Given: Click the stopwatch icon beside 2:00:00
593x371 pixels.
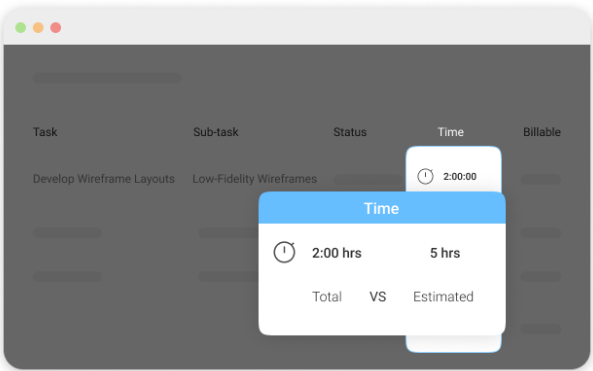Looking at the screenshot, I should (x=425, y=176).
